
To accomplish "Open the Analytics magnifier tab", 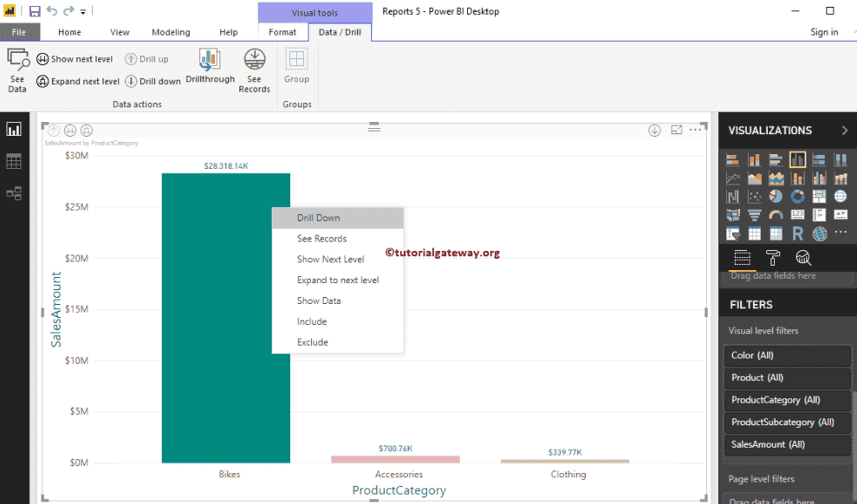I will pos(802,257).
